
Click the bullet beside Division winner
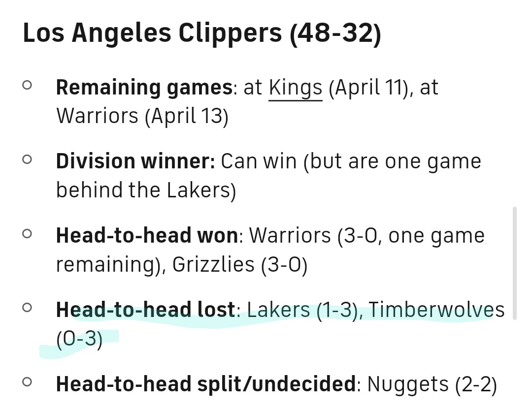pyautogui.click(x=28, y=159)
